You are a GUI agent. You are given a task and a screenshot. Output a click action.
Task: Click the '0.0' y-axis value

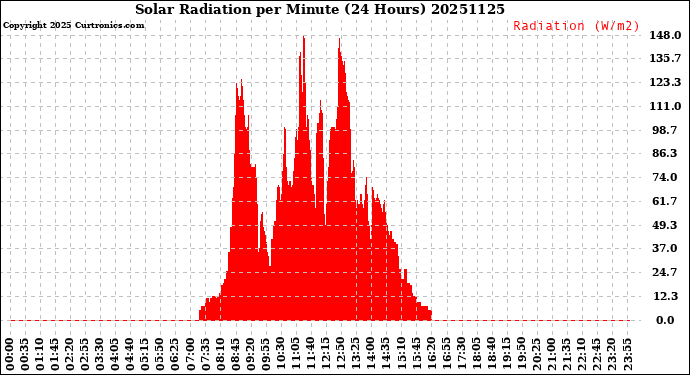(665, 320)
